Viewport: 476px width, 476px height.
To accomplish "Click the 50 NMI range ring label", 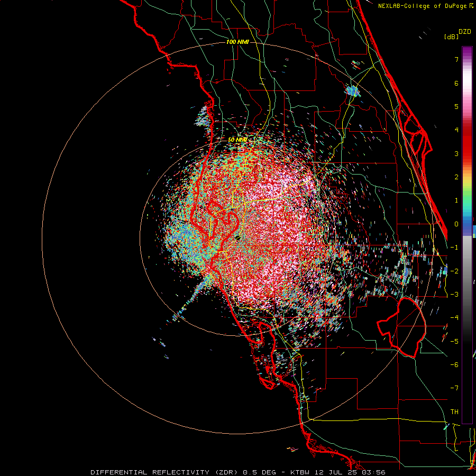I will tap(237, 140).
